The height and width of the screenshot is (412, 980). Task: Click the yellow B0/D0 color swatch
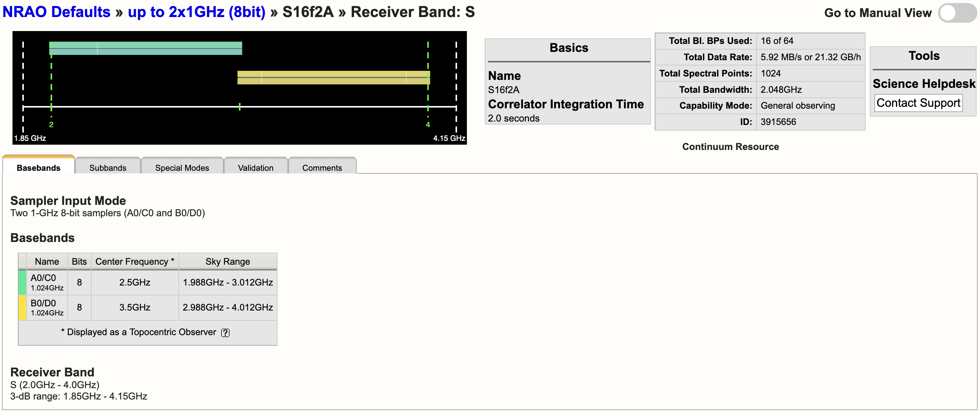[x=22, y=307]
